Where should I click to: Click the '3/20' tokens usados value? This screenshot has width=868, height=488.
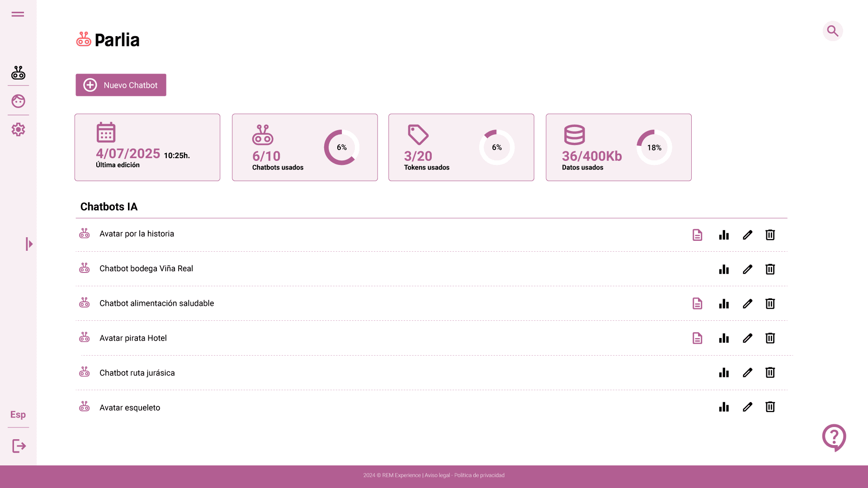point(418,156)
